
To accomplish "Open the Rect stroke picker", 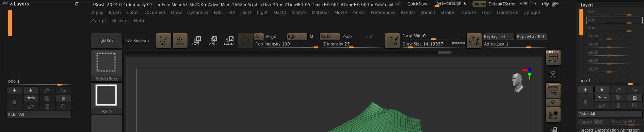I will 107,98.
